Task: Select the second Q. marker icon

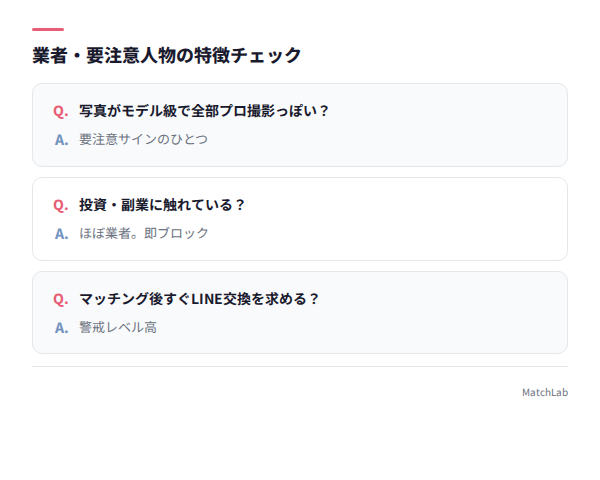Action: [60, 206]
